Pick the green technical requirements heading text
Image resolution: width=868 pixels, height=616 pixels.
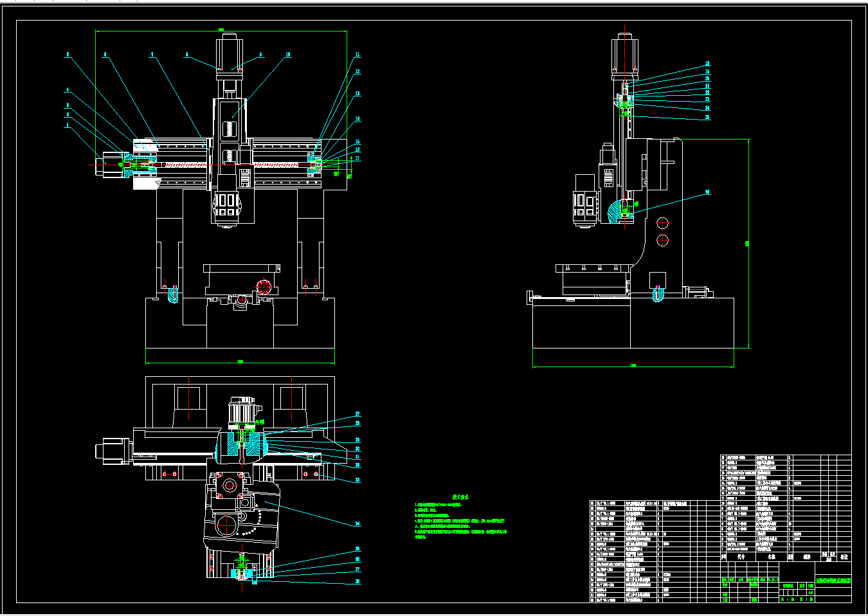(460, 497)
